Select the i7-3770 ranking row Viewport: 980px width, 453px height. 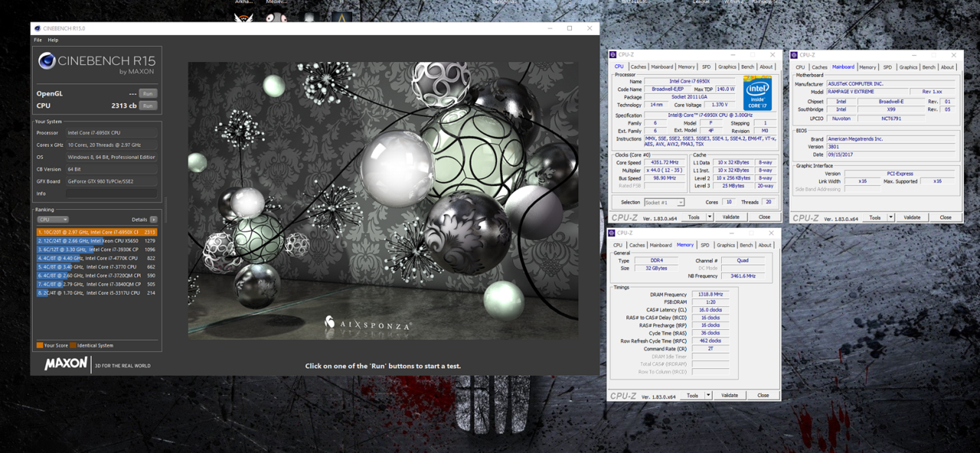pyautogui.click(x=96, y=267)
